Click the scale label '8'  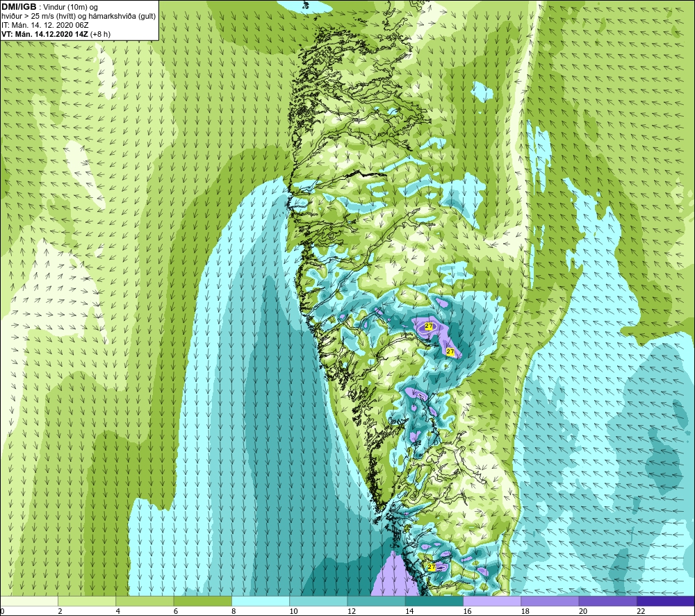[234, 612]
